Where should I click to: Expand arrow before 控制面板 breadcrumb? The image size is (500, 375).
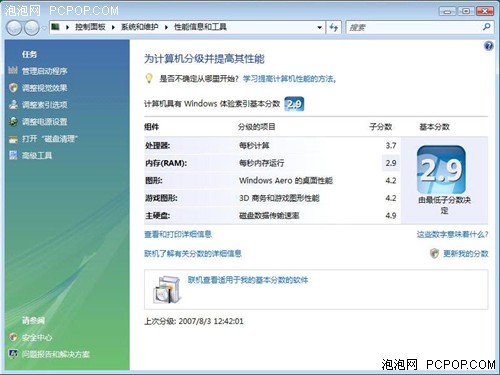(x=68, y=27)
